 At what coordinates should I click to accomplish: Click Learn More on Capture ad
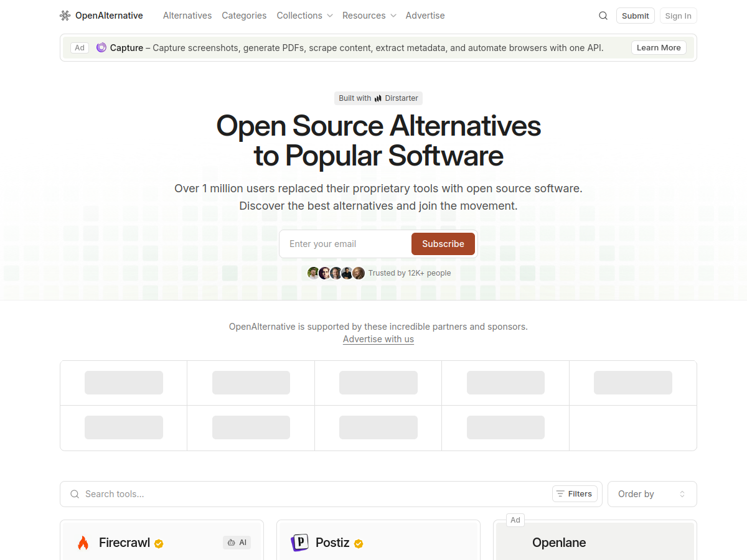[x=659, y=48]
